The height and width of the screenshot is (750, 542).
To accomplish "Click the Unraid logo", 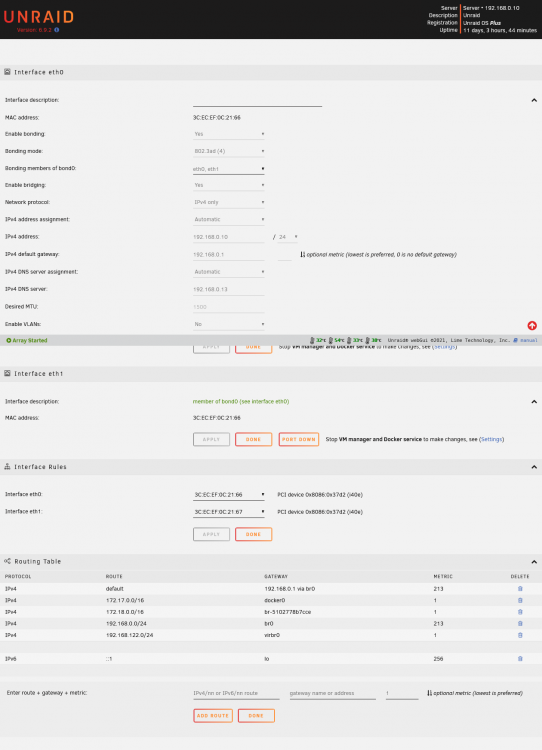I will pos(38,17).
